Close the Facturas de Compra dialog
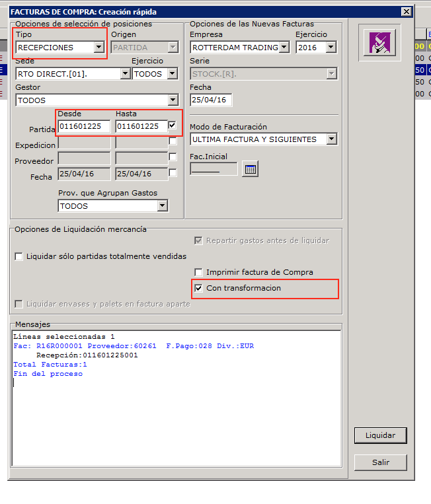The image size is (431, 504). coord(406,12)
